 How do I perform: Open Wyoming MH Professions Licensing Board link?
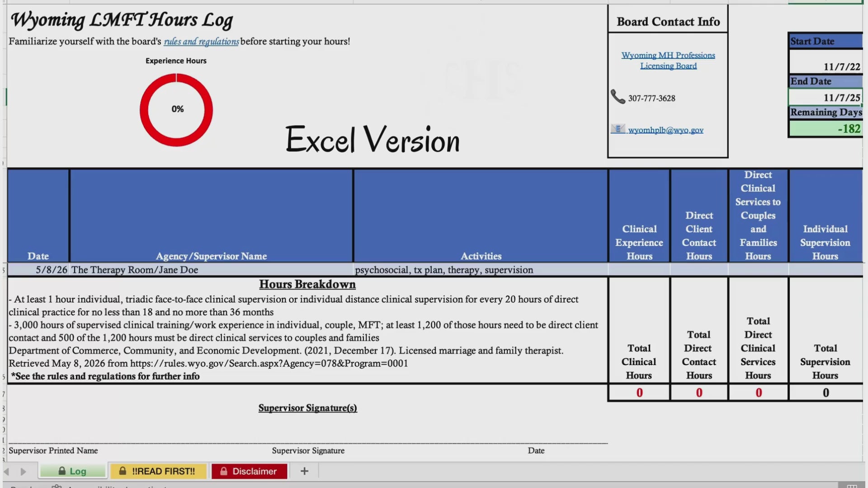tap(668, 61)
